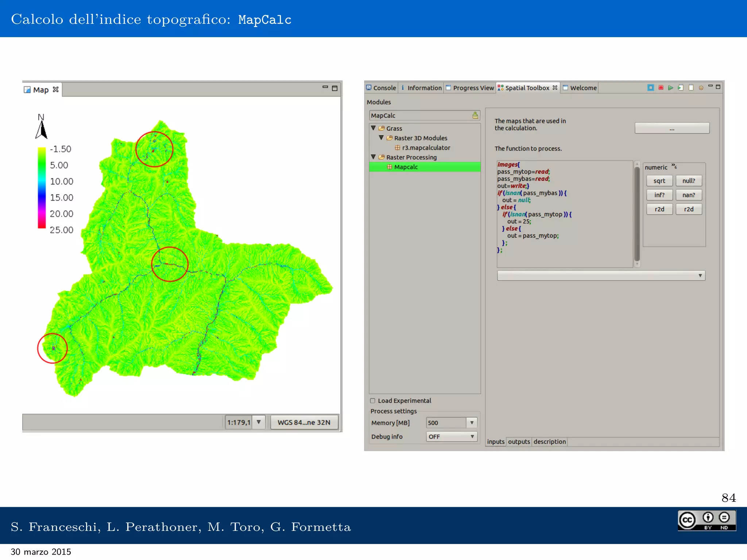Click the blue processing region toolbar icon
The height and width of the screenshot is (560, 747).
tap(650, 87)
